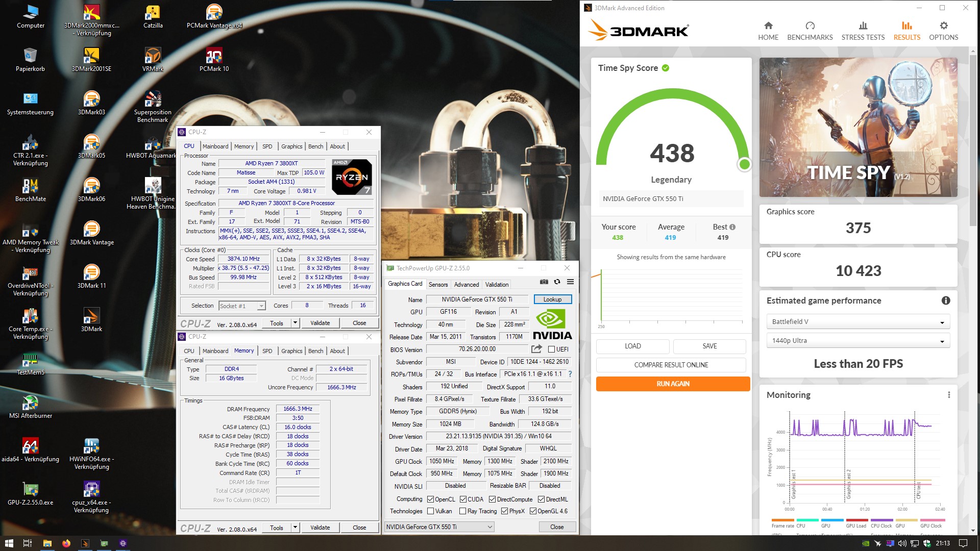Screen dimensions: 980x551
Task: Click the GPU-Z screenshot camera icon
Action: 544,282
